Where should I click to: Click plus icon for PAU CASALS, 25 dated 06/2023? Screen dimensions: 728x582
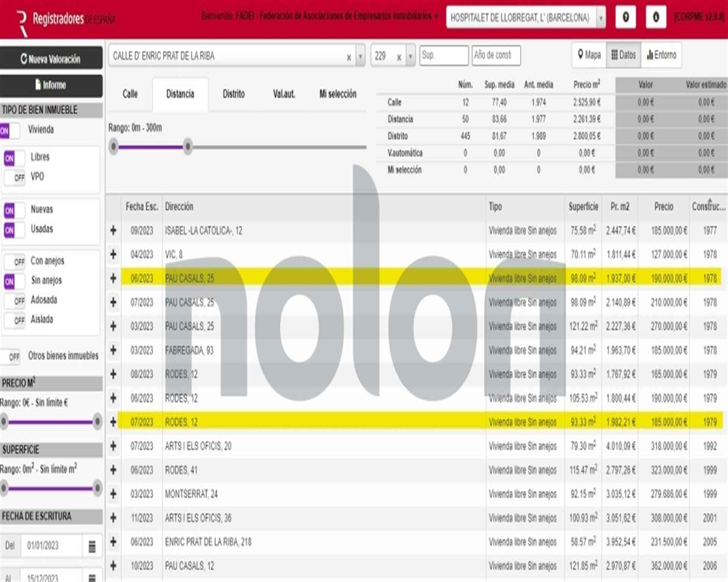point(114,278)
